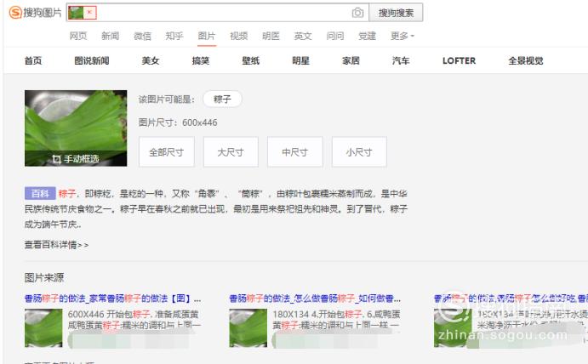
Task: Select 小尺寸 size filter
Action: [359, 152]
